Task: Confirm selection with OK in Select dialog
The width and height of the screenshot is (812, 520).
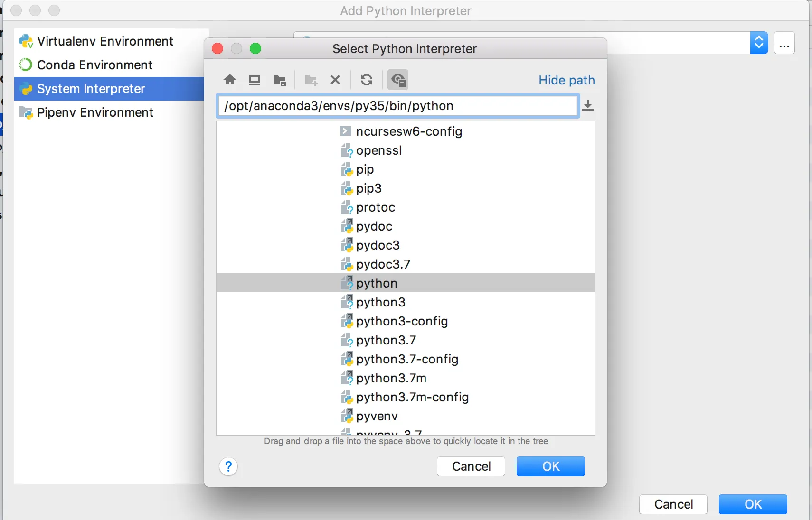Action: coord(551,466)
